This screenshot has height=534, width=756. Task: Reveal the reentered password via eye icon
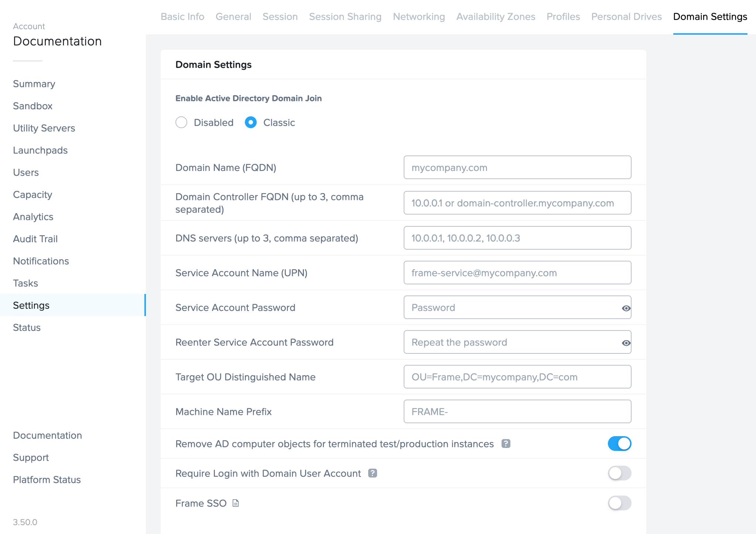(x=626, y=343)
